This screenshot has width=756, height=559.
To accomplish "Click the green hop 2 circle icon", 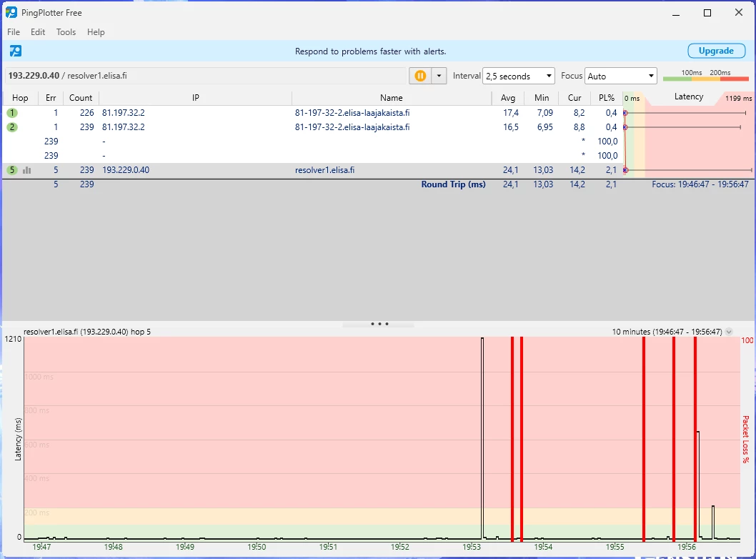I will (12, 127).
